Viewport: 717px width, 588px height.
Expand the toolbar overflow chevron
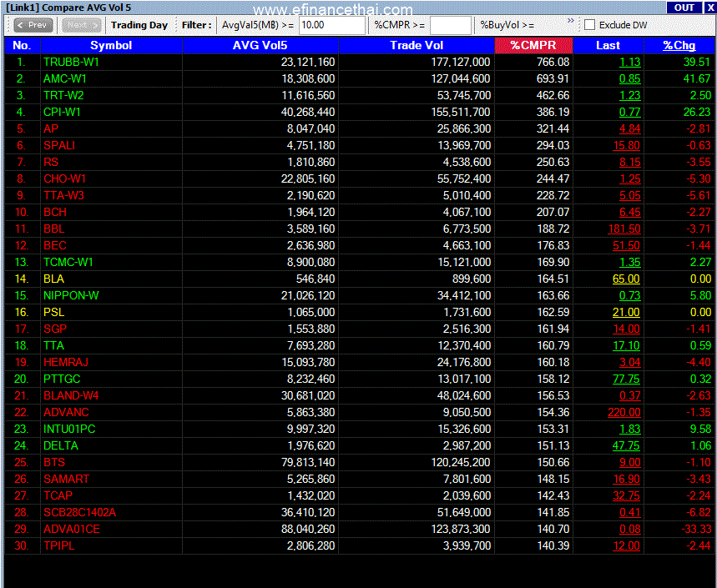570,21
